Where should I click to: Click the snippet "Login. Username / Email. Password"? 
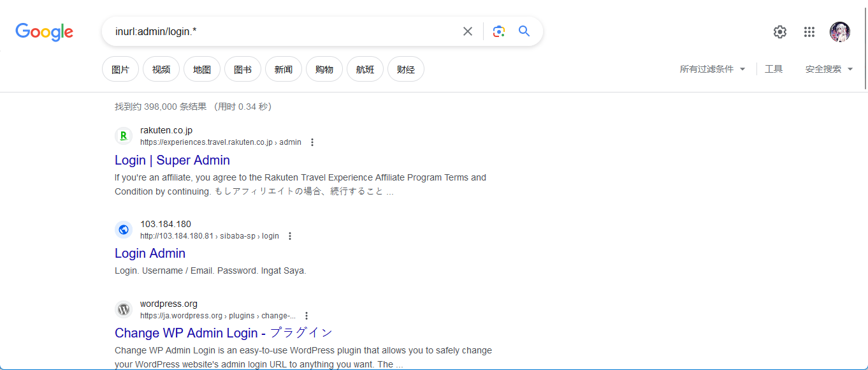pyautogui.click(x=210, y=270)
